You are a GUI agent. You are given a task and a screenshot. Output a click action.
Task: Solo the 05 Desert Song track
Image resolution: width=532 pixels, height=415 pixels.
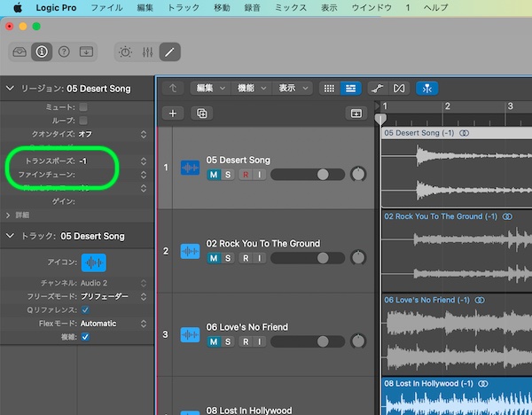point(228,175)
